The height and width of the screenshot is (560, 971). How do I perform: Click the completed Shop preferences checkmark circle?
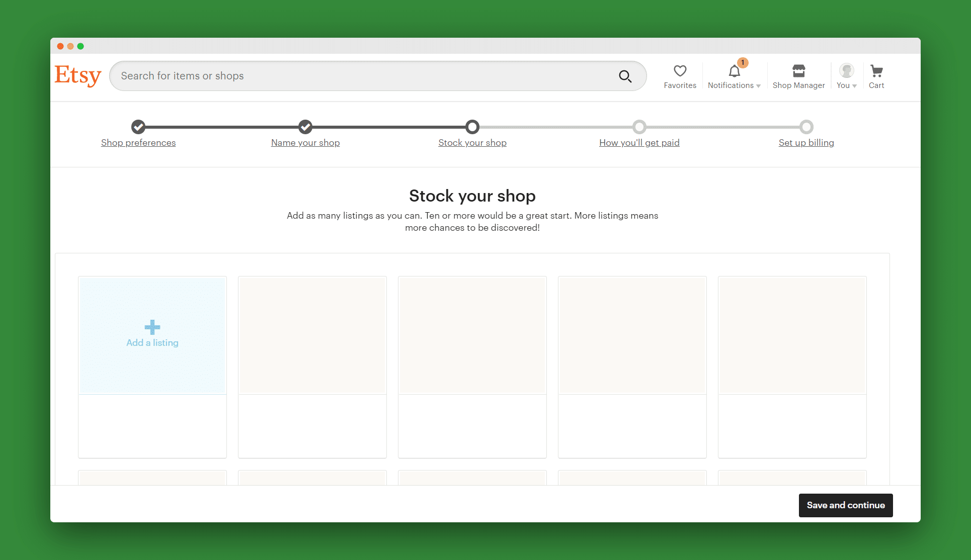138,127
